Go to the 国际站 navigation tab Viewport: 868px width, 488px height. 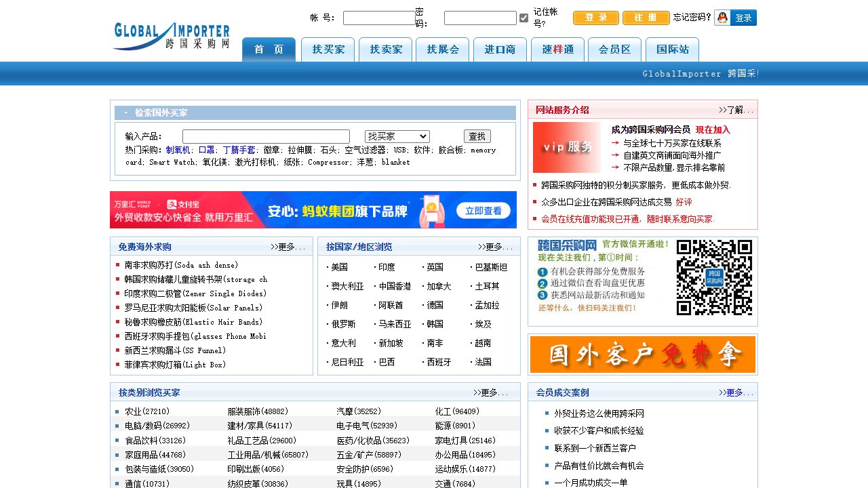pos(672,49)
